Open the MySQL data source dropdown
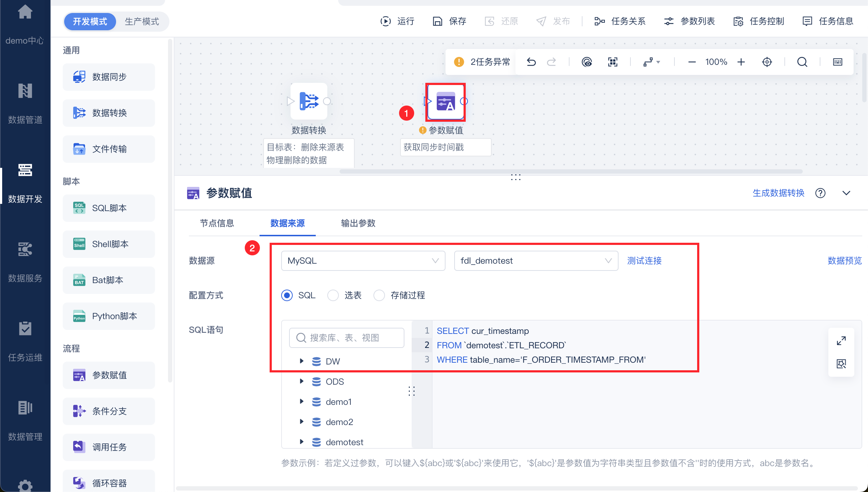Screen dimensions: 868x492 pos(363,260)
